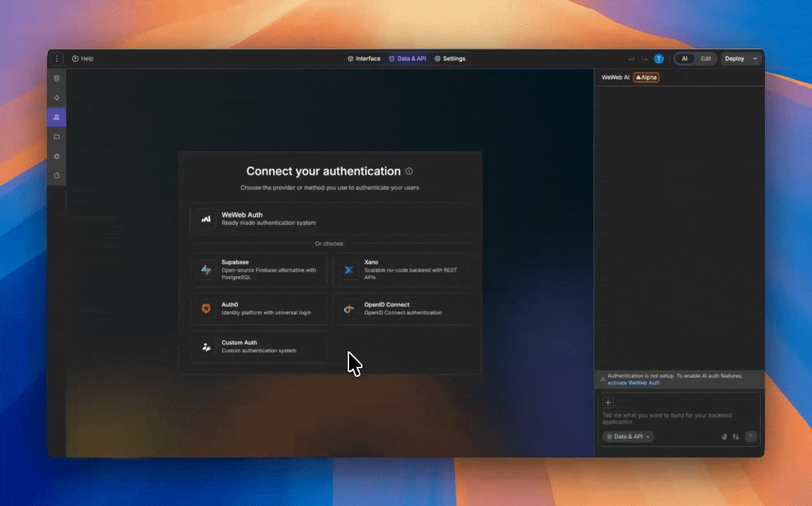812x506 pixels.
Task: Click the info icon beside Connect your authentication
Action: [409, 171]
